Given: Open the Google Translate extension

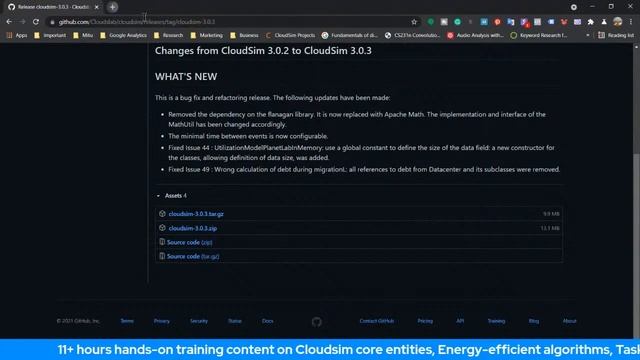Looking at the screenshot, I should pos(511,22).
